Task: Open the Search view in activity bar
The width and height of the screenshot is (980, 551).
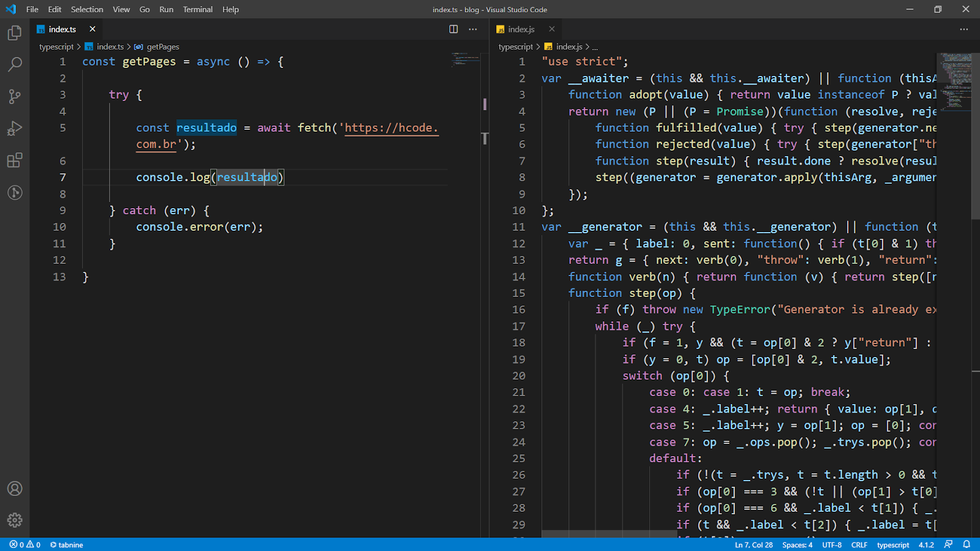Action: [x=15, y=64]
